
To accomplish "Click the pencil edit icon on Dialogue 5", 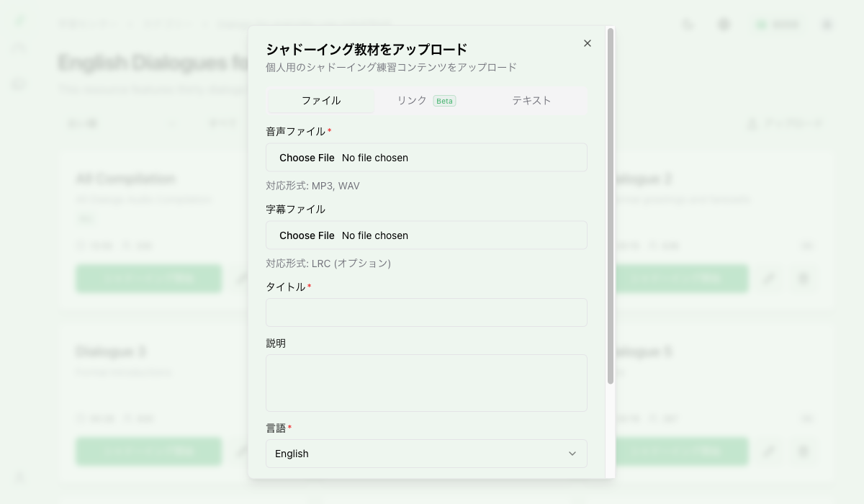I will tap(770, 451).
